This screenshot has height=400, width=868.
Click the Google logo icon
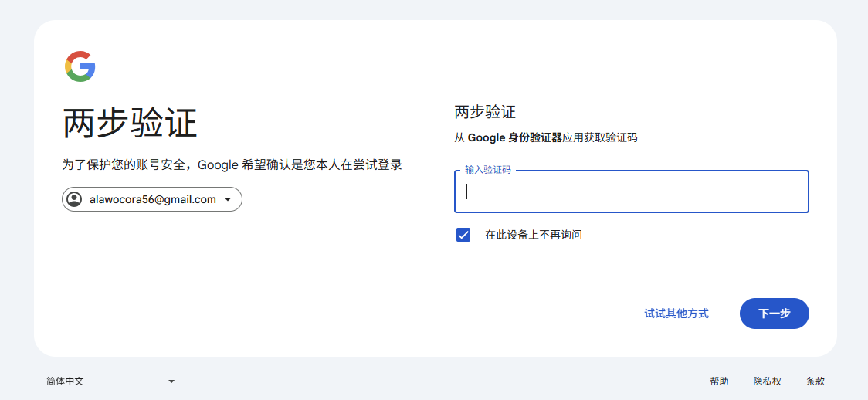tap(80, 66)
